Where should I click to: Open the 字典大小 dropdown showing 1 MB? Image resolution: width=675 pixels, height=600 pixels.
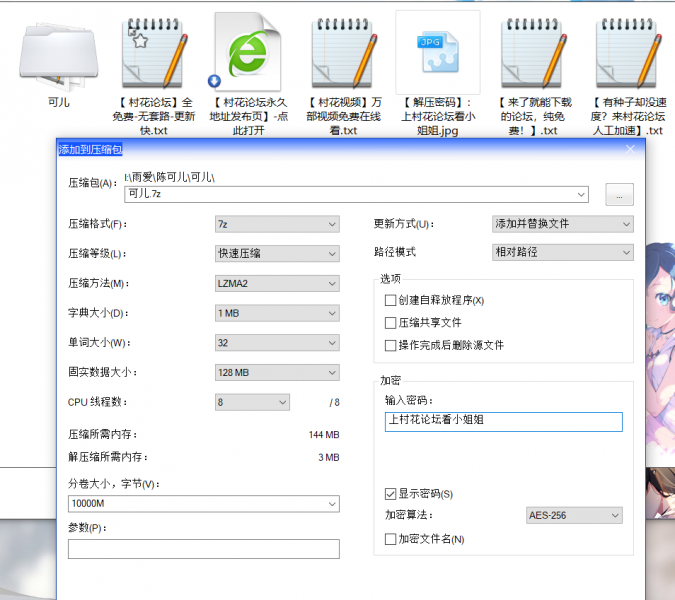tap(277, 313)
